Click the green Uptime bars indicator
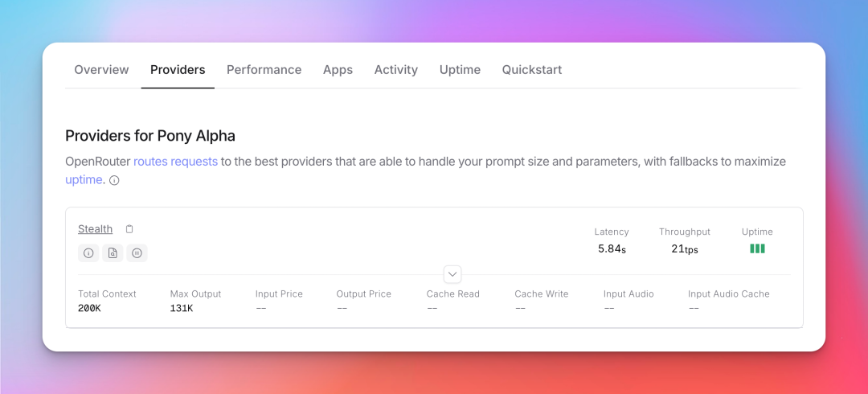868x394 pixels. (x=757, y=249)
